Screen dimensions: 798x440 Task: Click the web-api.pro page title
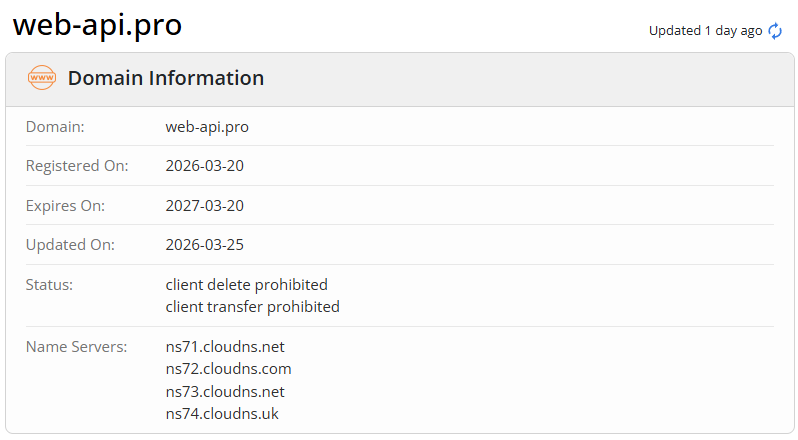pos(97,25)
